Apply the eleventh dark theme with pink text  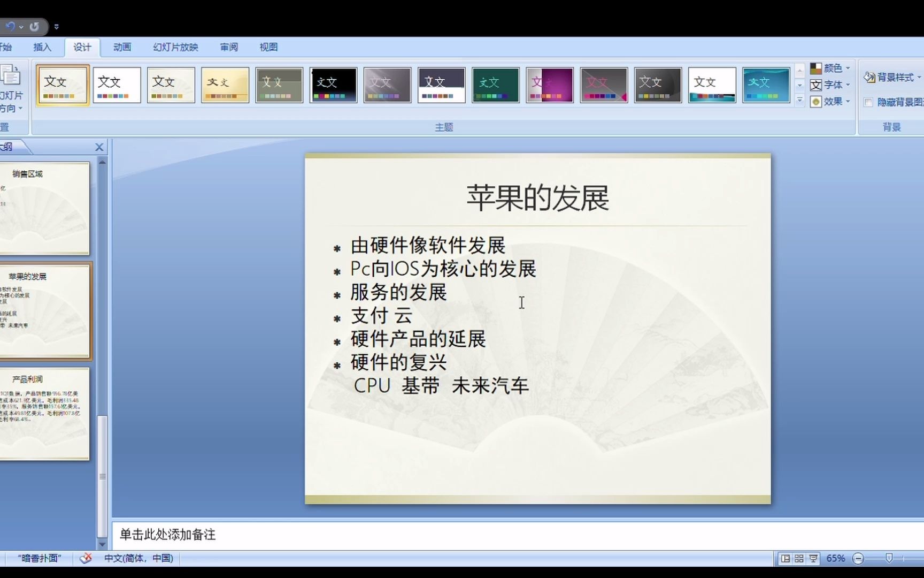pos(604,85)
